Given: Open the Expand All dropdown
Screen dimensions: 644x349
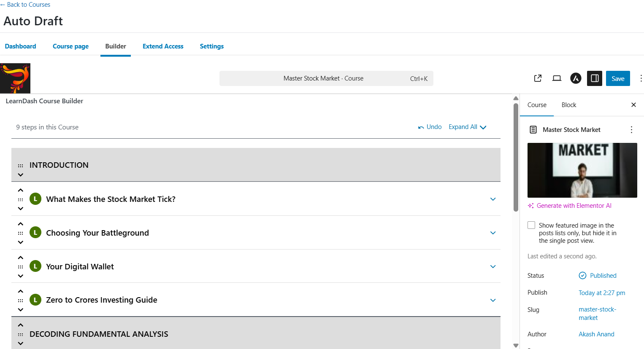Looking at the screenshot, I should click(467, 126).
